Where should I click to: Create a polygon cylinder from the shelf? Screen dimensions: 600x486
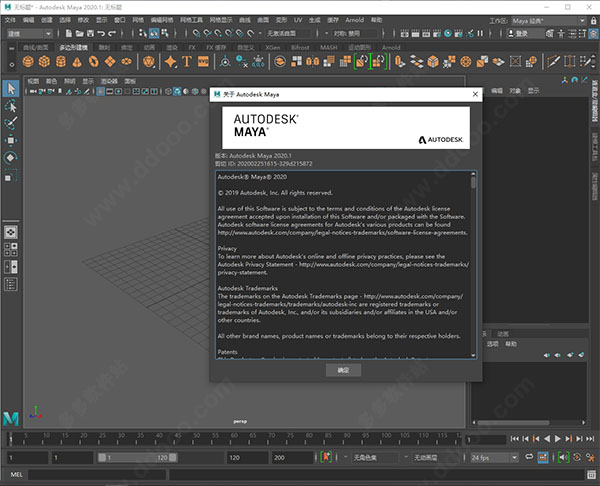pyautogui.click(x=61, y=61)
